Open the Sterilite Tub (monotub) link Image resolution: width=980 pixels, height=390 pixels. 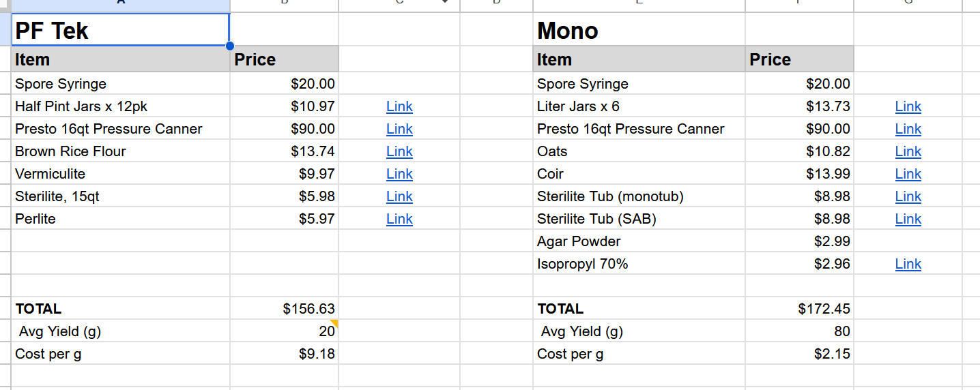click(x=908, y=196)
